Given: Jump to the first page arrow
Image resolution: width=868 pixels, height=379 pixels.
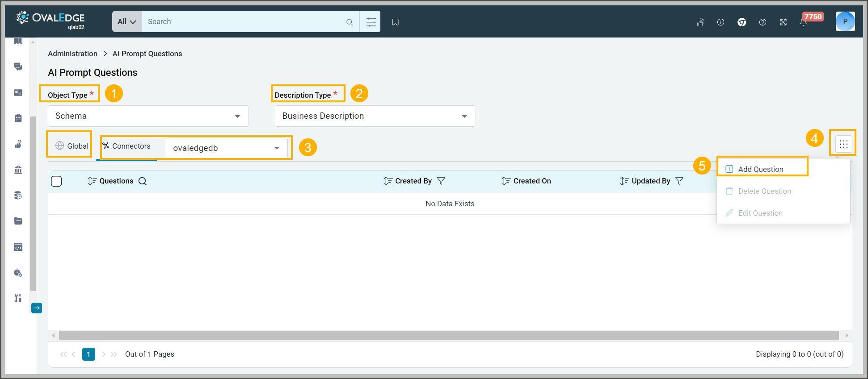Looking at the screenshot, I should coord(63,354).
